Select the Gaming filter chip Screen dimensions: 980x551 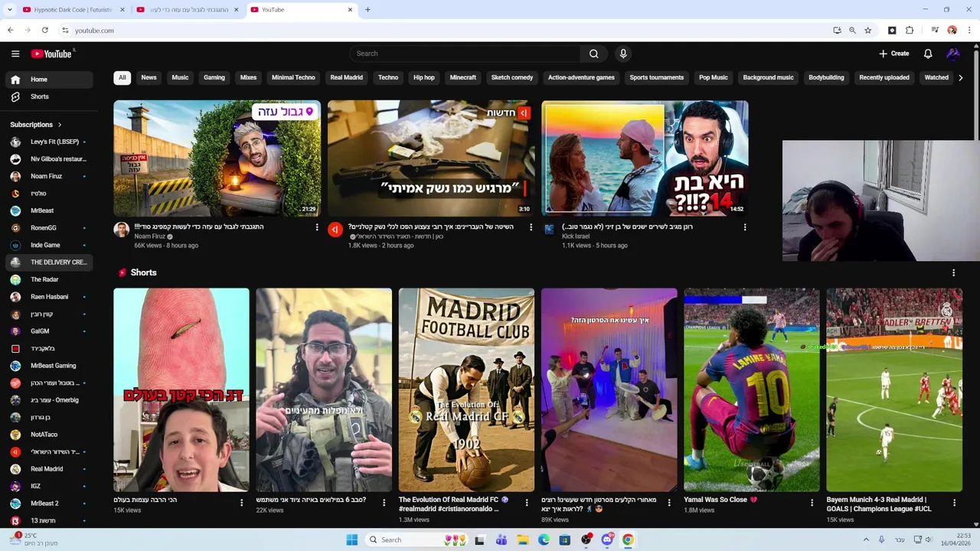click(x=214, y=77)
